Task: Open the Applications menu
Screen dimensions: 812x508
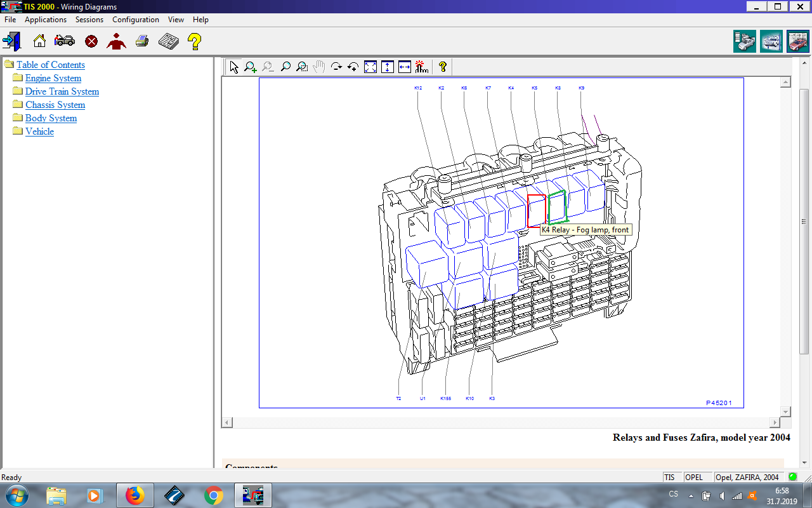Action: pos(46,20)
